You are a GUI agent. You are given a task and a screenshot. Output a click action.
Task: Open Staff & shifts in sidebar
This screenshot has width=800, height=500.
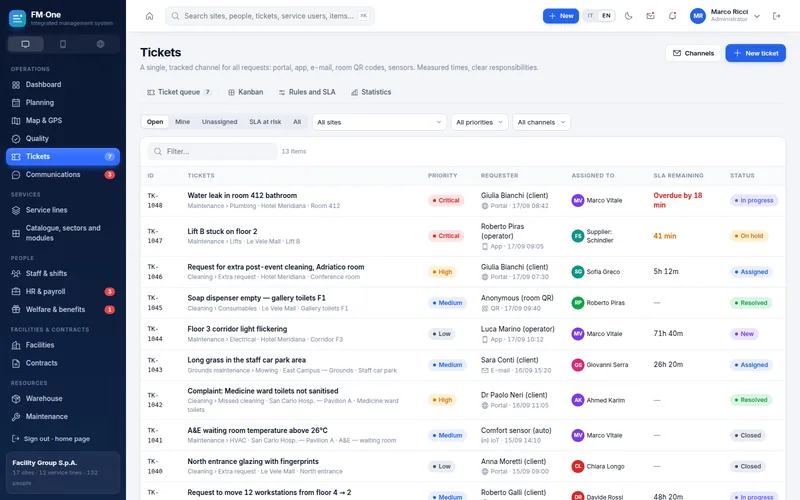click(63, 273)
